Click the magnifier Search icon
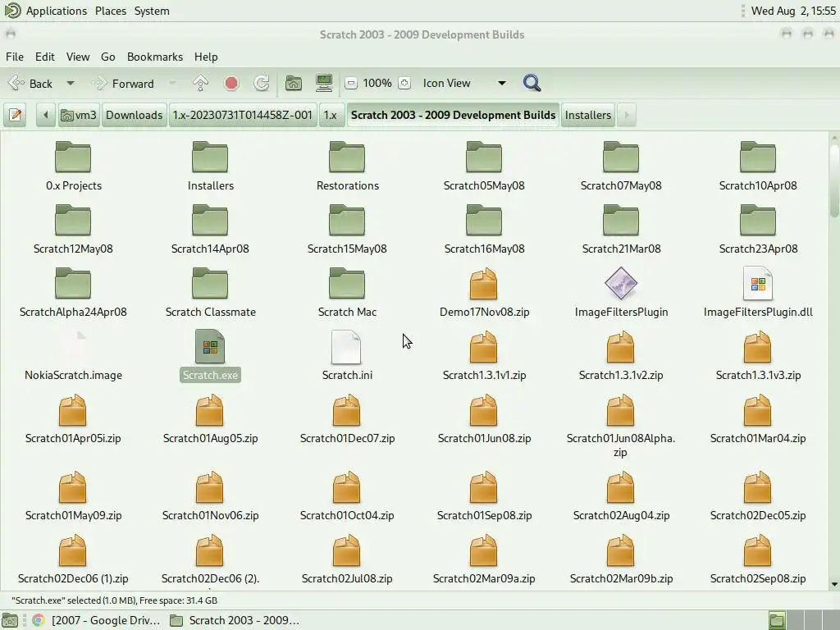The image size is (840, 630). 532,83
